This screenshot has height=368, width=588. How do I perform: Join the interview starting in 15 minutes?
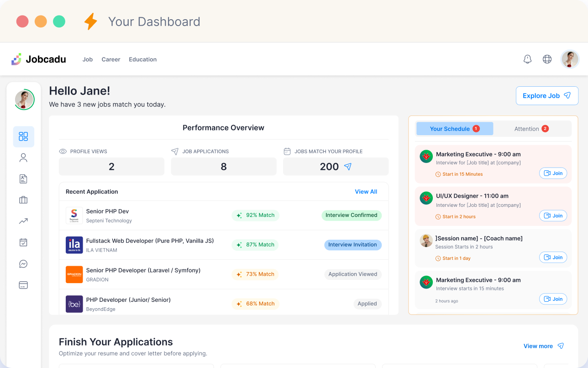553,173
